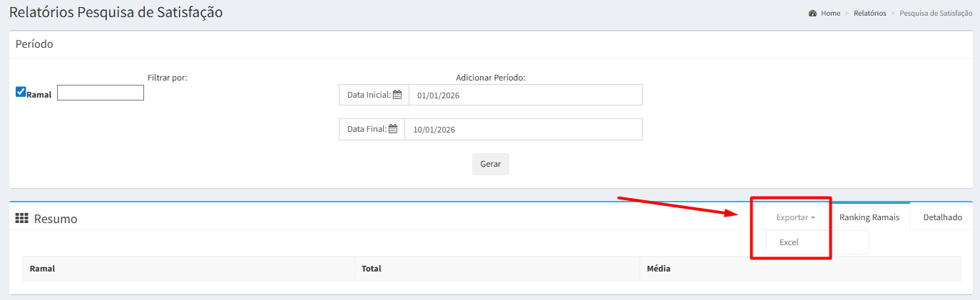
Task: Click the Ramal checkbox label text
Action: [x=39, y=94]
